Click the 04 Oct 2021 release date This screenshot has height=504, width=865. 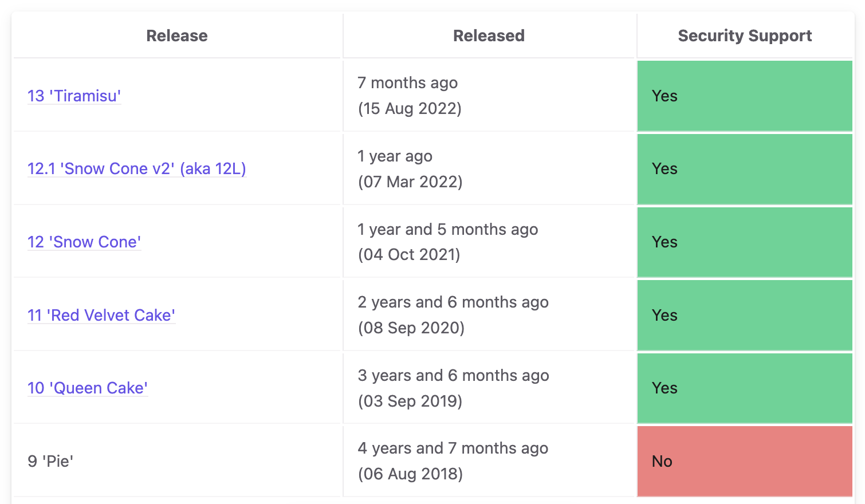point(410,254)
